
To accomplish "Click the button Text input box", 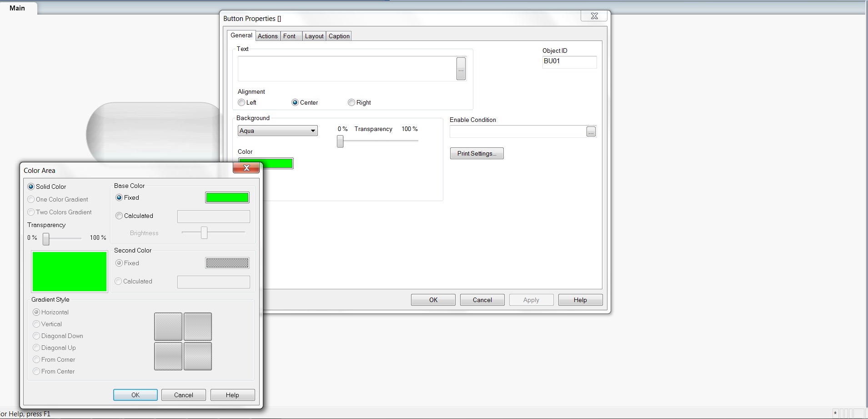I will (347, 69).
